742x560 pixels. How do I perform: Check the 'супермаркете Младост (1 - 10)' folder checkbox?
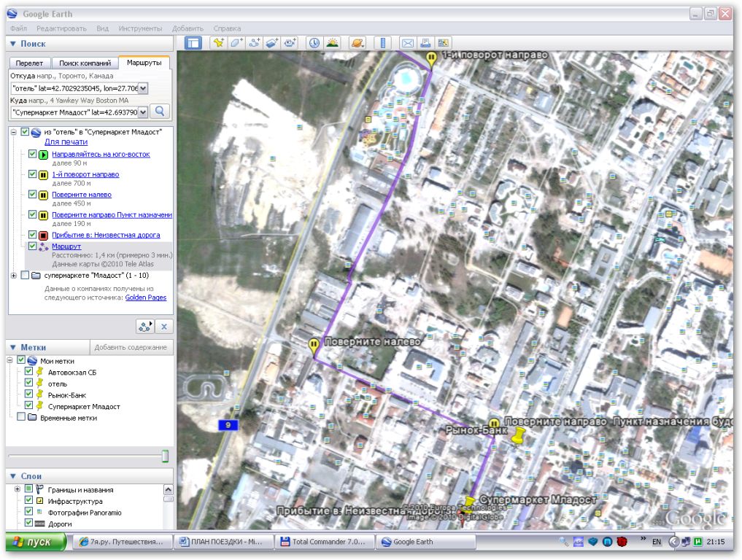(x=25, y=276)
